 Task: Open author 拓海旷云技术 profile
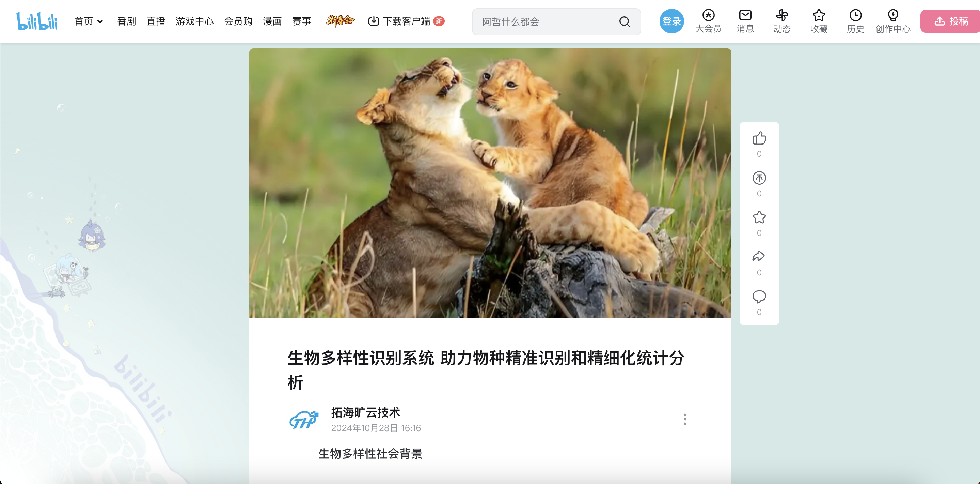click(365, 412)
